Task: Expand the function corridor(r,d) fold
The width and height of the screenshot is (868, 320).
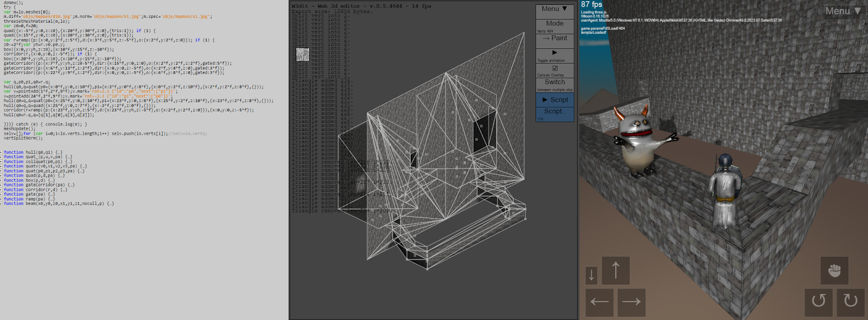Action: tap(2, 190)
